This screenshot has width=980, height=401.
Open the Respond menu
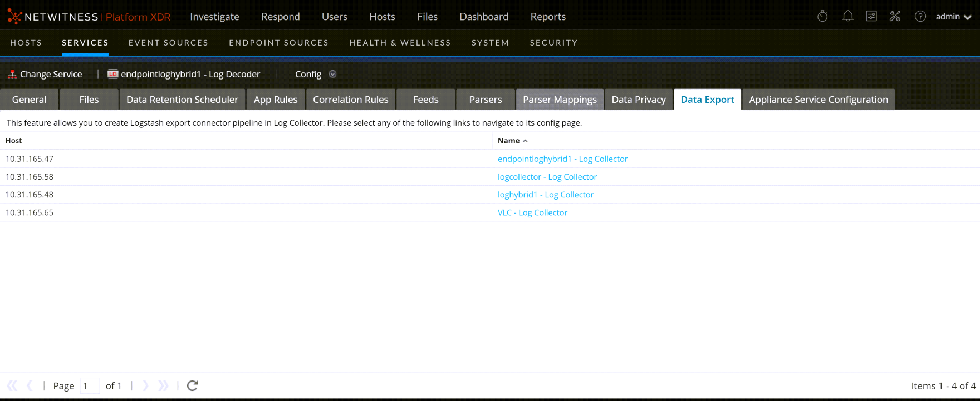click(x=281, y=17)
